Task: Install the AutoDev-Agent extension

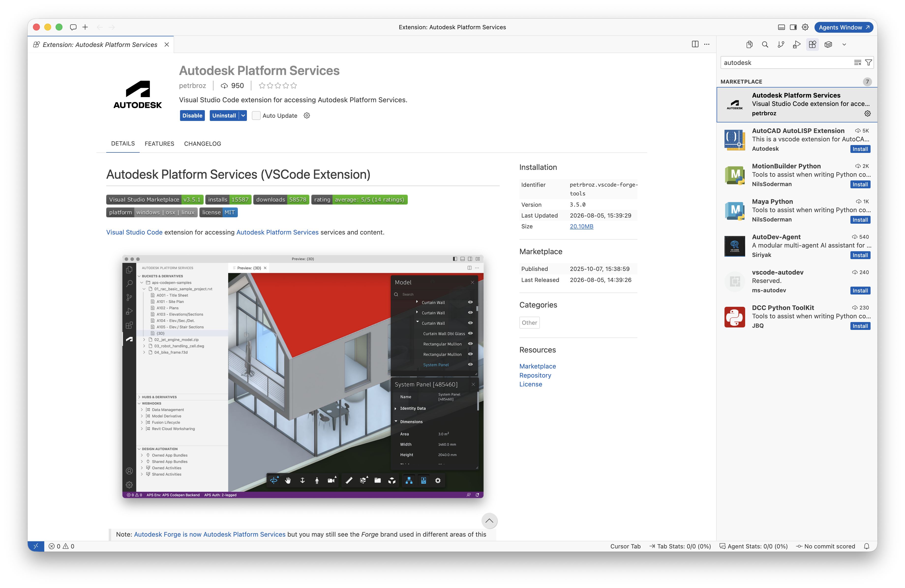Action: click(860, 255)
